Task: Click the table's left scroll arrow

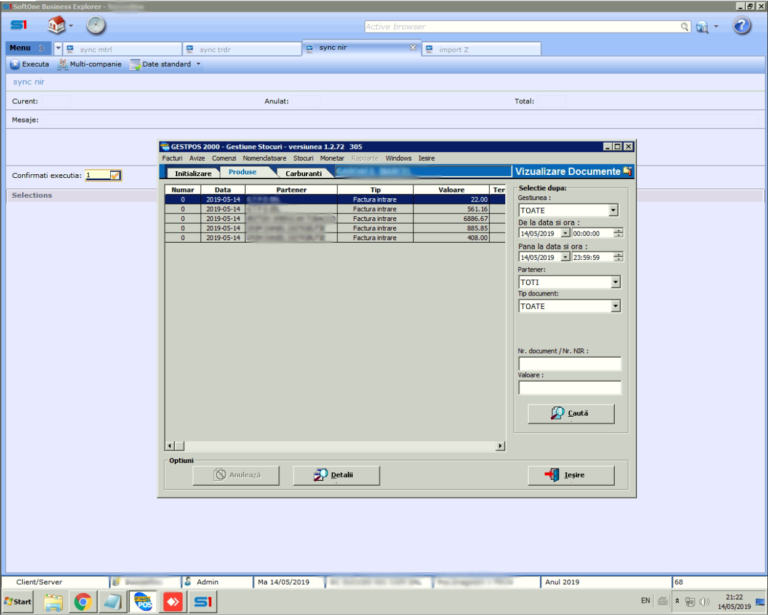Action: coord(169,446)
